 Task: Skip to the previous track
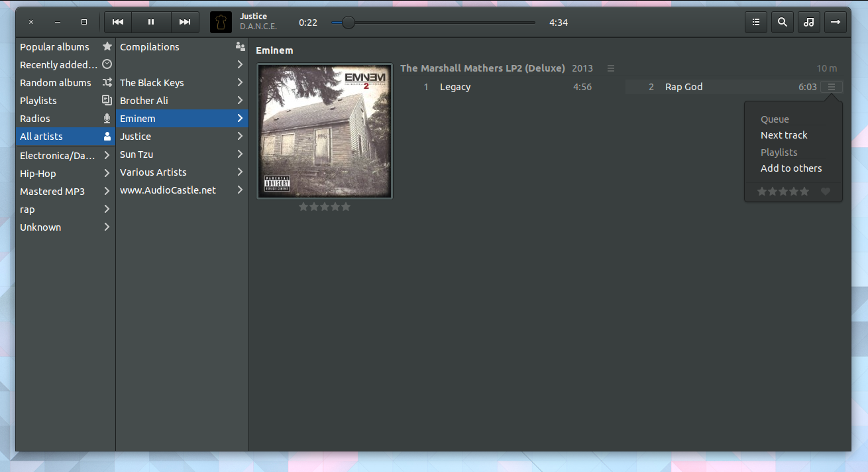coord(118,22)
